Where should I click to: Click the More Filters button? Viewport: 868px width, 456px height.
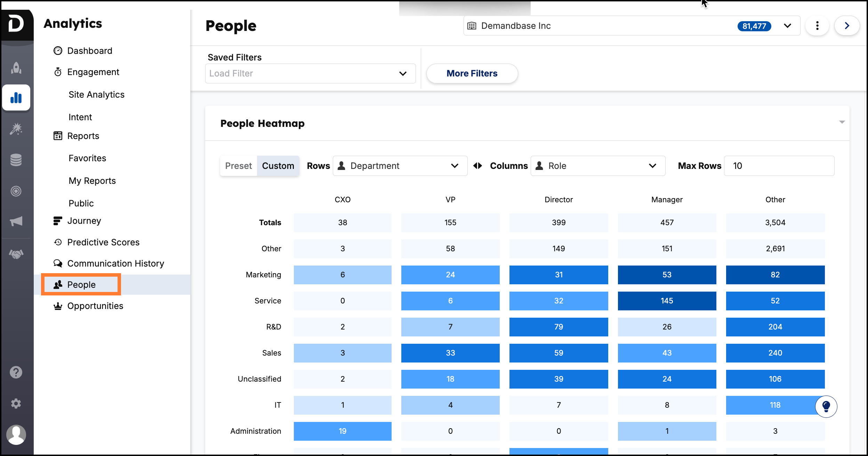(472, 73)
